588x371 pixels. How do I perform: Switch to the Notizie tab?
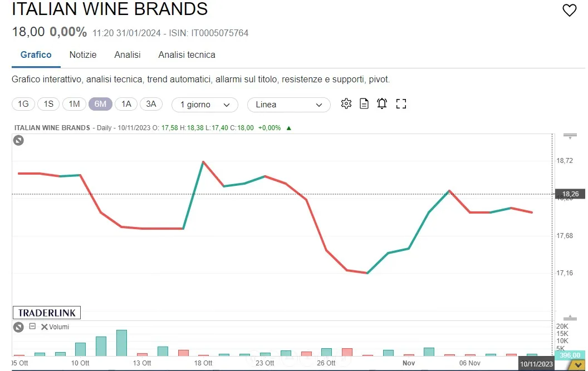82,55
